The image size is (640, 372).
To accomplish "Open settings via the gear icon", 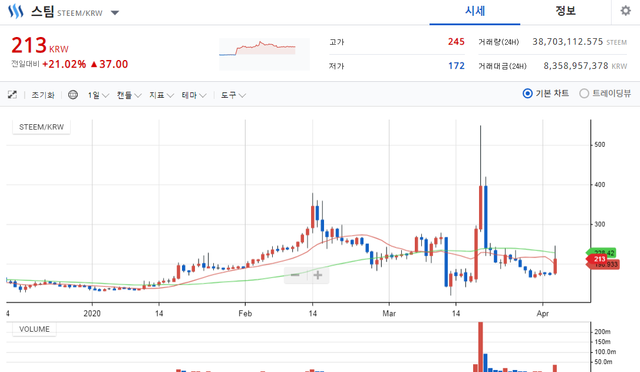I will 625,11.
